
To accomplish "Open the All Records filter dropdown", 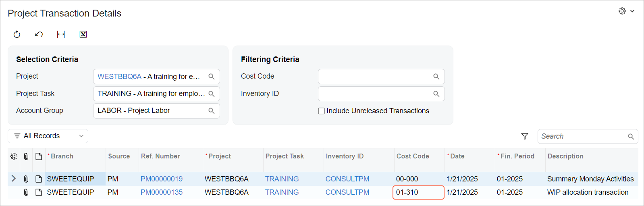I will coord(48,136).
